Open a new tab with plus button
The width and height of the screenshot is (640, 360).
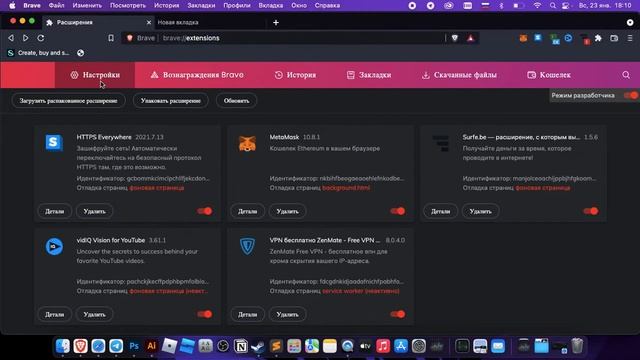276,22
